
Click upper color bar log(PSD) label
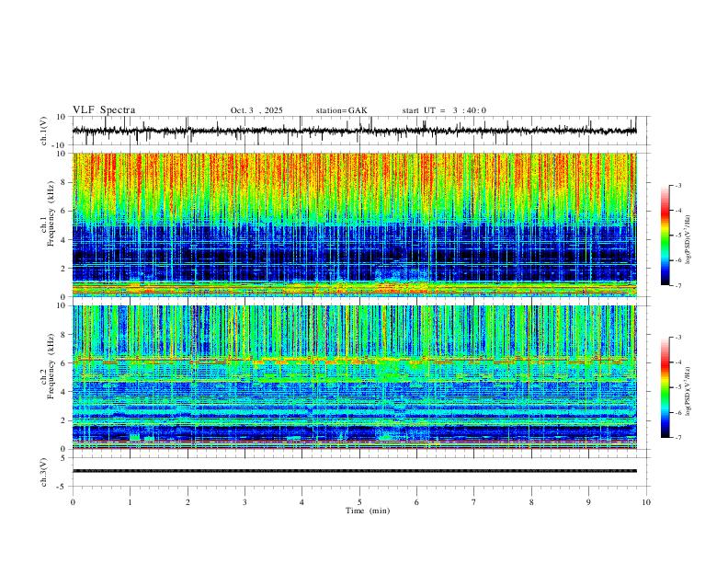[688, 240]
